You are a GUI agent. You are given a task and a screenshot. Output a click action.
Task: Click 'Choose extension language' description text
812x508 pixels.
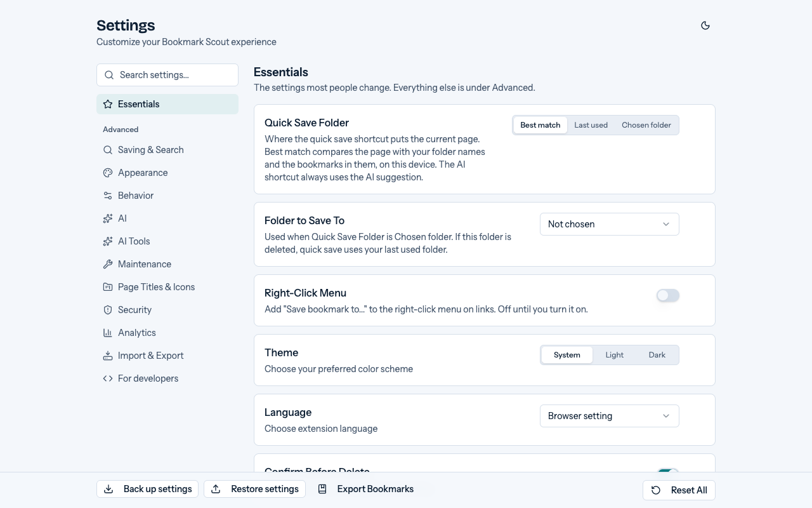coord(321,429)
